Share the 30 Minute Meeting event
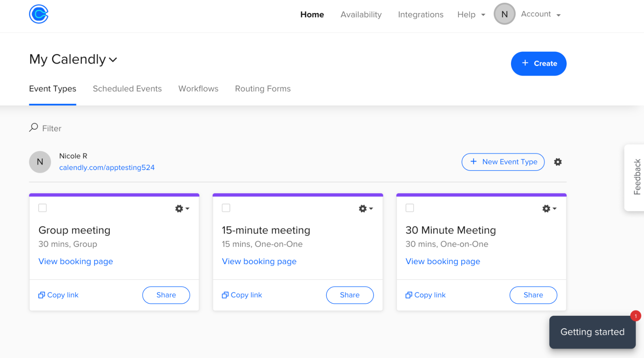Viewport: 644px width, 358px height. point(533,294)
